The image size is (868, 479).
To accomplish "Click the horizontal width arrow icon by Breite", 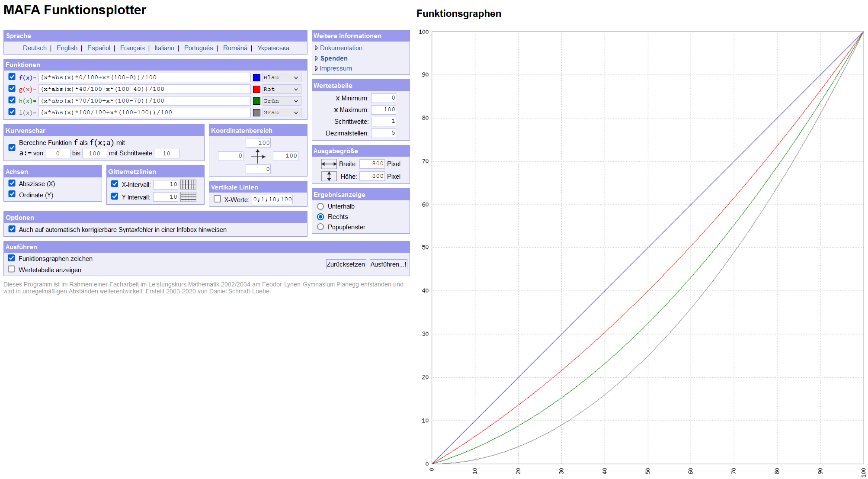I will coord(329,164).
